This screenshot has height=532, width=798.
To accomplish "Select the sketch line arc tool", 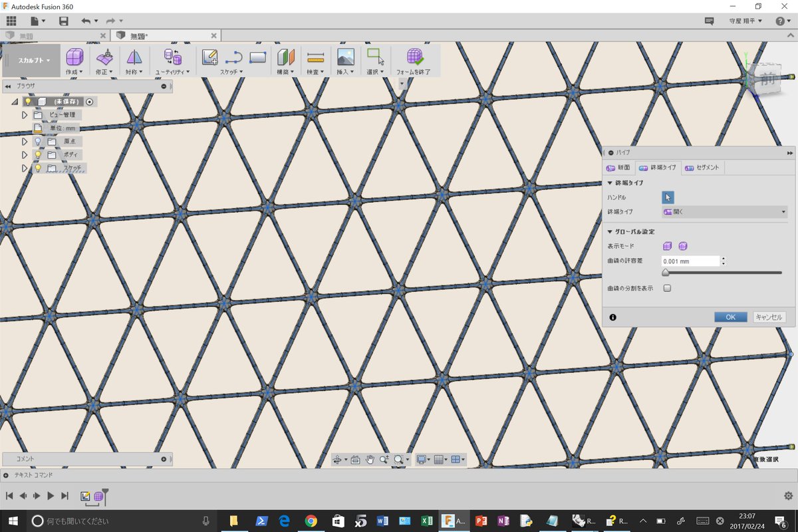I will click(x=233, y=57).
